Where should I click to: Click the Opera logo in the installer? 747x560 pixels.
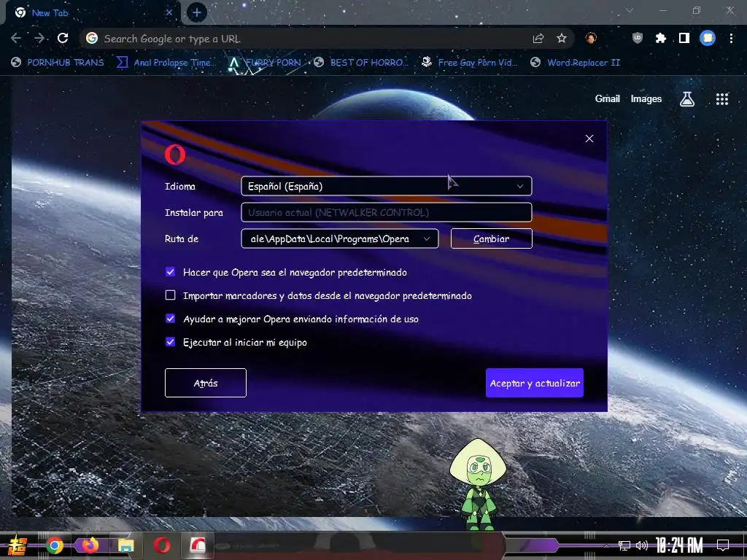point(175,155)
